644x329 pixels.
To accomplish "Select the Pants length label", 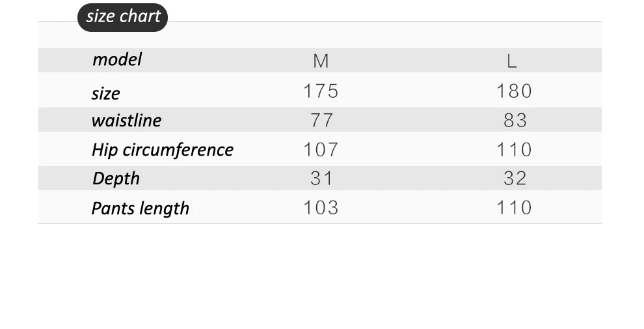I will click(141, 208).
